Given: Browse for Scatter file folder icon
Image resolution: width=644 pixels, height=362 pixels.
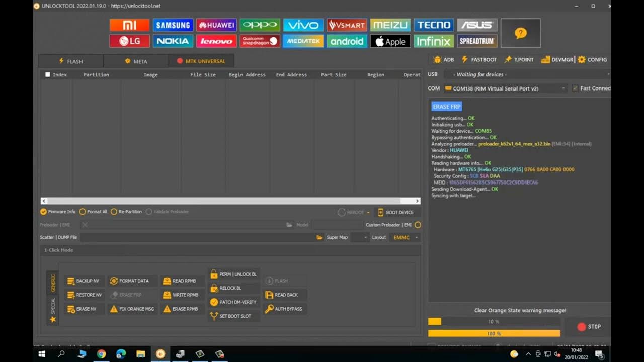Looking at the screenshot, I should [x=319, y=237].
